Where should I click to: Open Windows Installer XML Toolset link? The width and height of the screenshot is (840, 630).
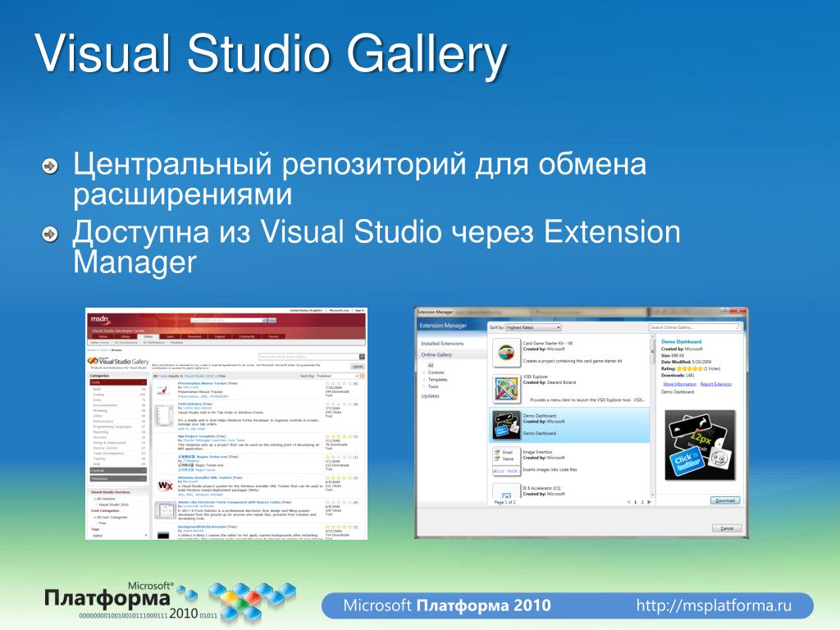click(x=204, y=477)
